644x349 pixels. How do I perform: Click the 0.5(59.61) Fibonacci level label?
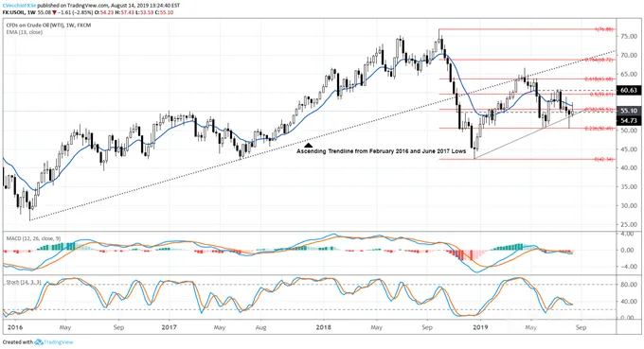pyautogui.click(x=601, y=95)
